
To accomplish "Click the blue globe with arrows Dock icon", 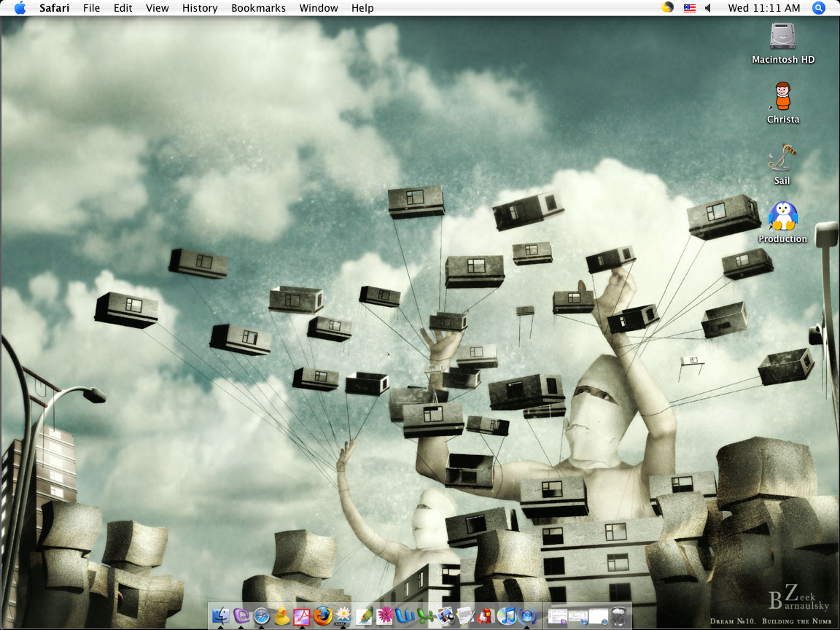I will (527, 616).
